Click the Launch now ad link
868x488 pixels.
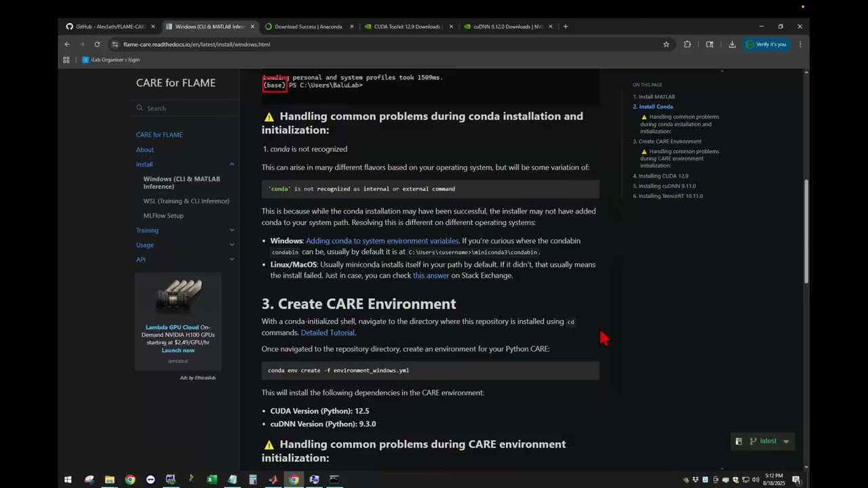(178, 350)
